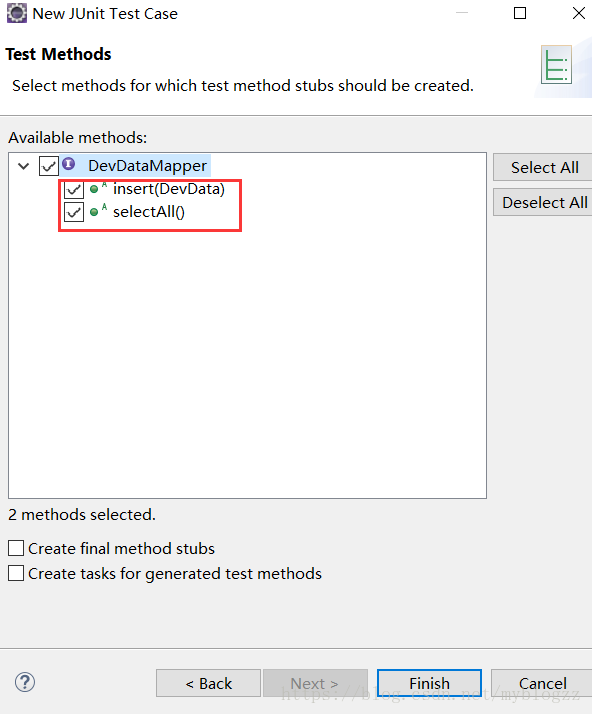Enable Create tasks for generated test methods
This screenshot has height=714, width=592.
pos(16,573)
